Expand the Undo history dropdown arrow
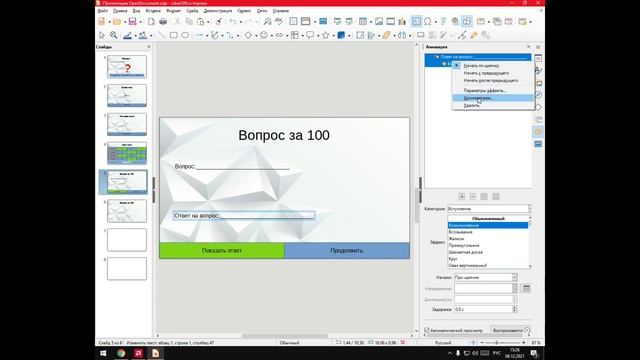 240,22
